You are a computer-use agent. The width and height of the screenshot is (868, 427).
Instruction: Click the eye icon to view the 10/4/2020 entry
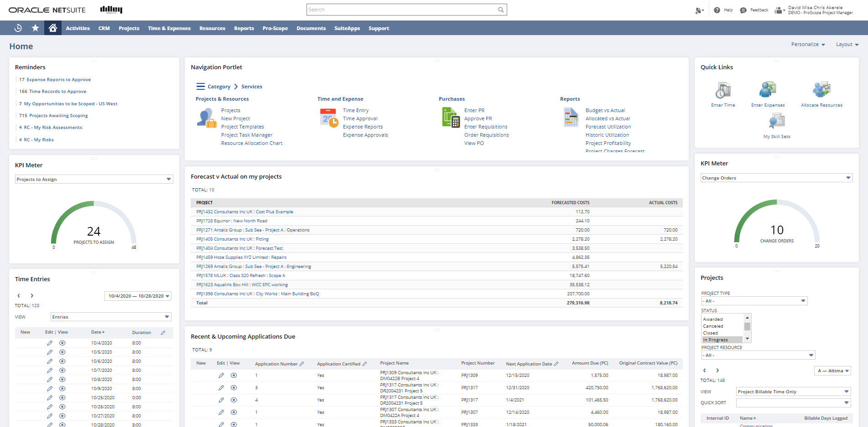(62, 343)
